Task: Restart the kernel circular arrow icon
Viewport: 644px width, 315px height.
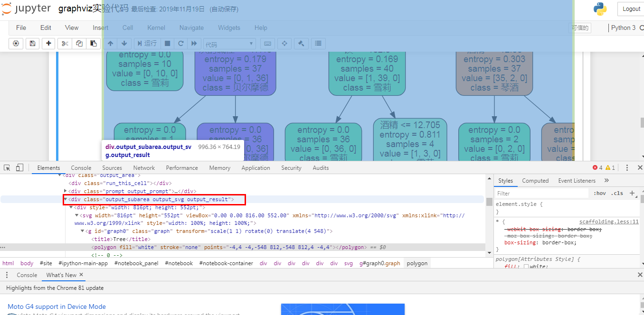Action: click(180, 43)
